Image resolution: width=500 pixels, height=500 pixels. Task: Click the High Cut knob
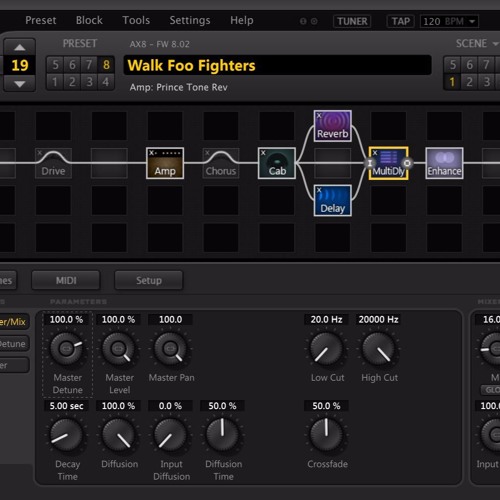(378, 349)
